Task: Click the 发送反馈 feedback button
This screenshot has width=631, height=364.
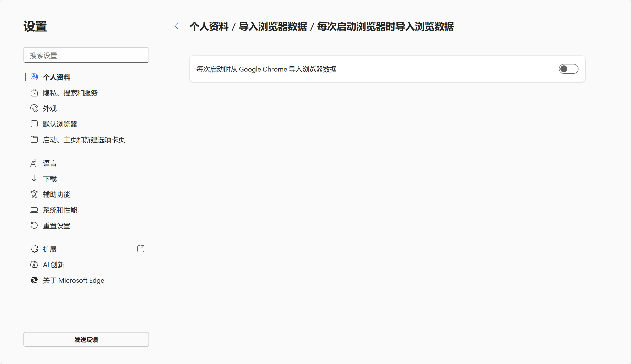Action: point(86,340)
